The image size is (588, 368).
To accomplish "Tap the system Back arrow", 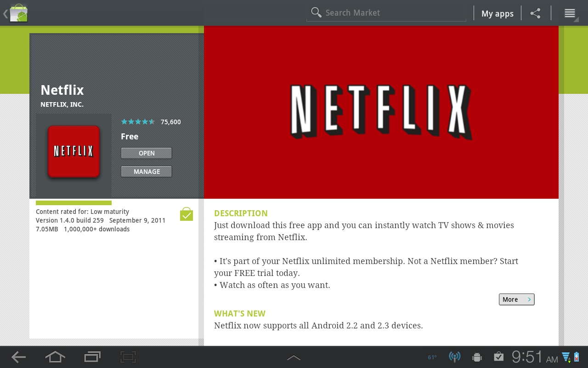I will (18, 357).
